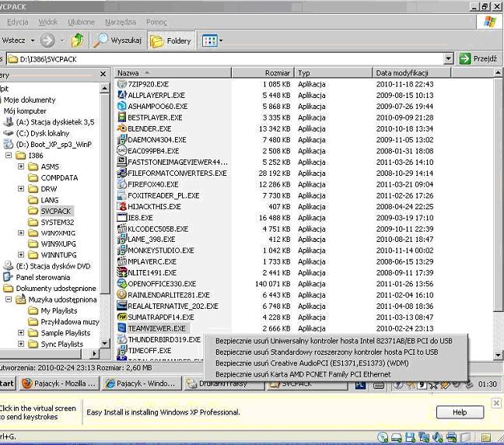Open the Edycja menu
504x445 pixels.
tap(18, 22)
